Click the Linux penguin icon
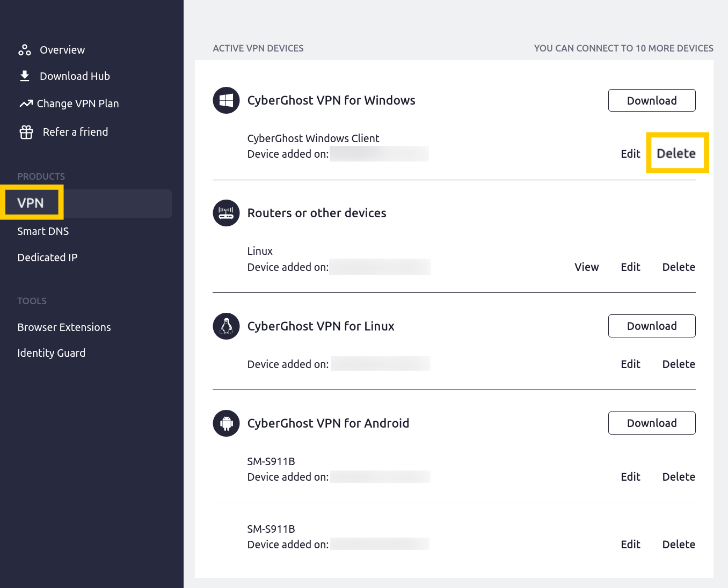Image resolution: width=728 pixels, height=588 pixels. [x=227, y=326]
